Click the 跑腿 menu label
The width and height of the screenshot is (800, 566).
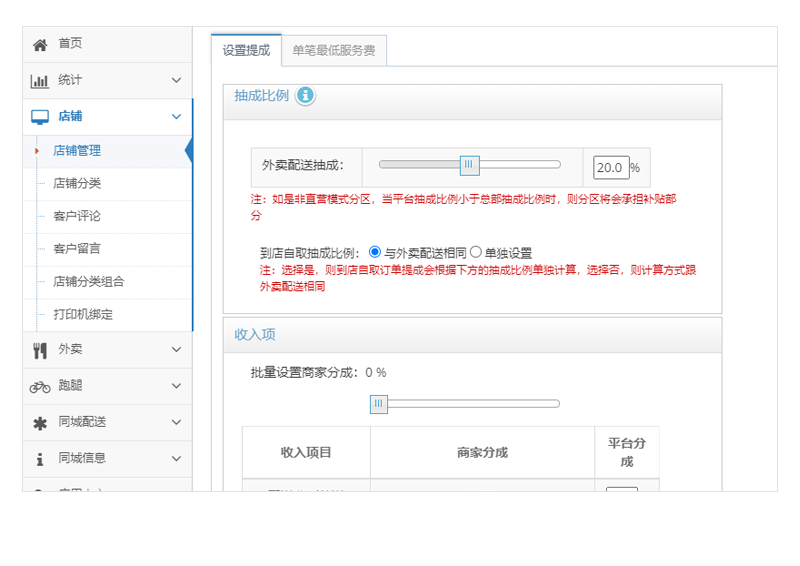point(70,386)
